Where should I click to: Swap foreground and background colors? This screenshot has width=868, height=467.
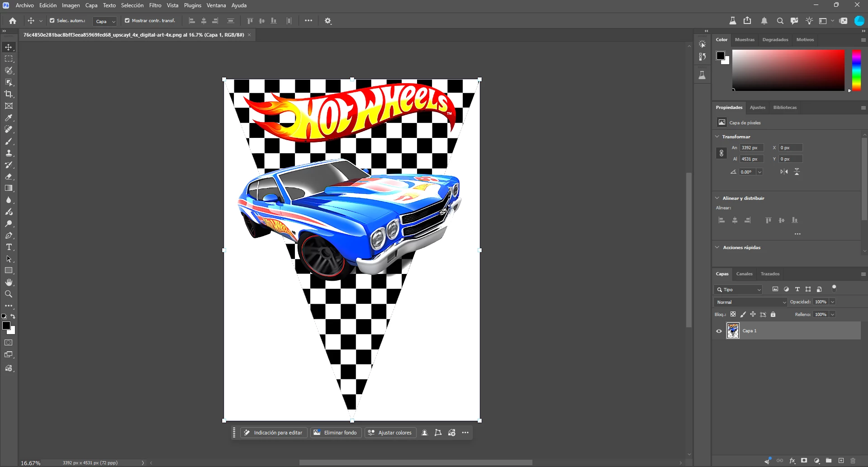click(13, 316)
